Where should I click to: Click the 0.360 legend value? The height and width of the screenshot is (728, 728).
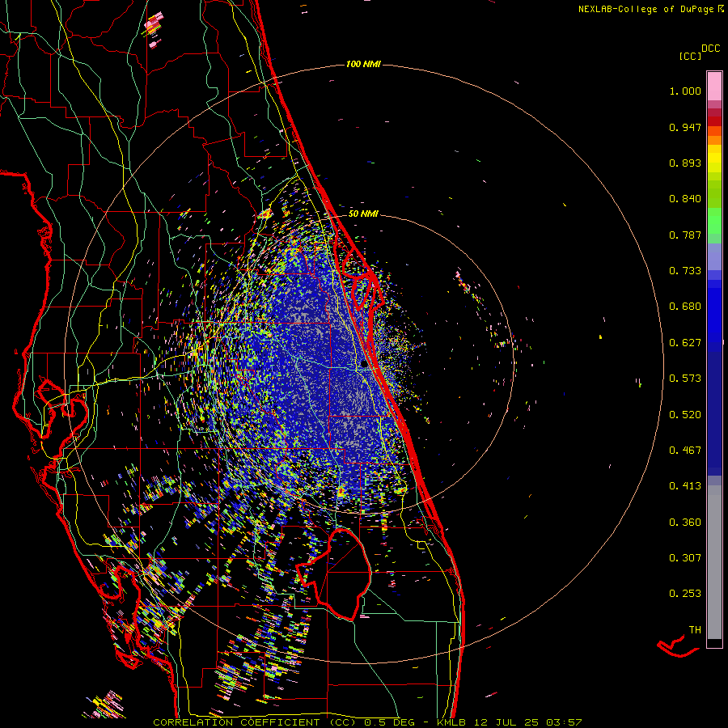coord(685,523)
